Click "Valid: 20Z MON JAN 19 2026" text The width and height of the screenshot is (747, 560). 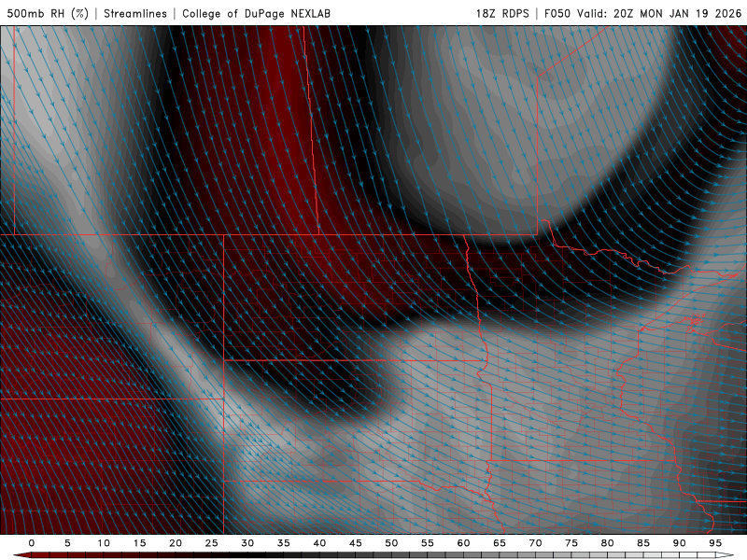tap(659, 13)
